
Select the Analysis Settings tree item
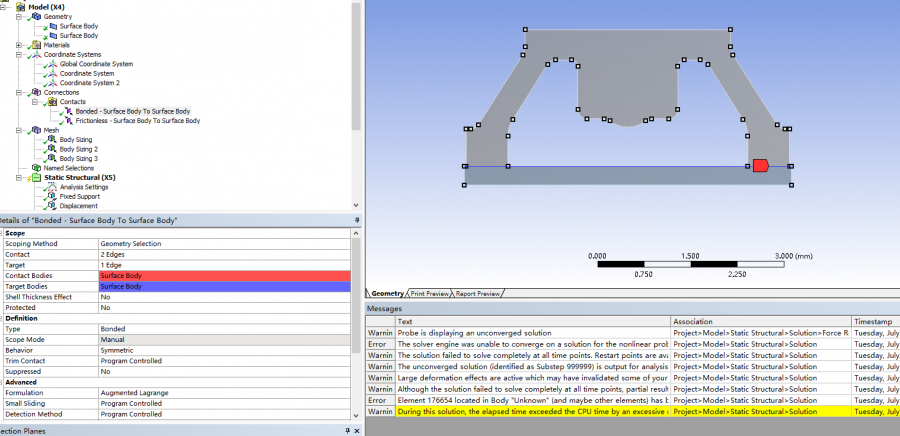[x=84, y=187]
